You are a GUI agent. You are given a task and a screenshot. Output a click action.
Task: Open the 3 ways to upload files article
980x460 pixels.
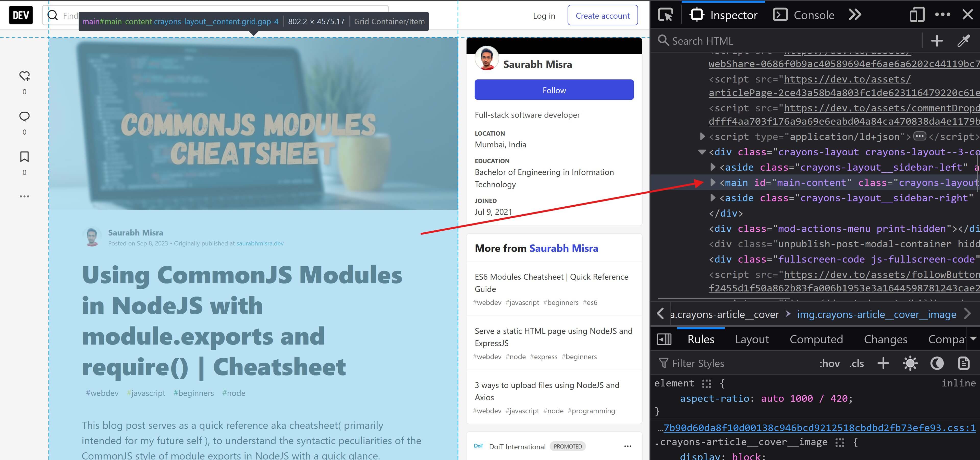547,391
